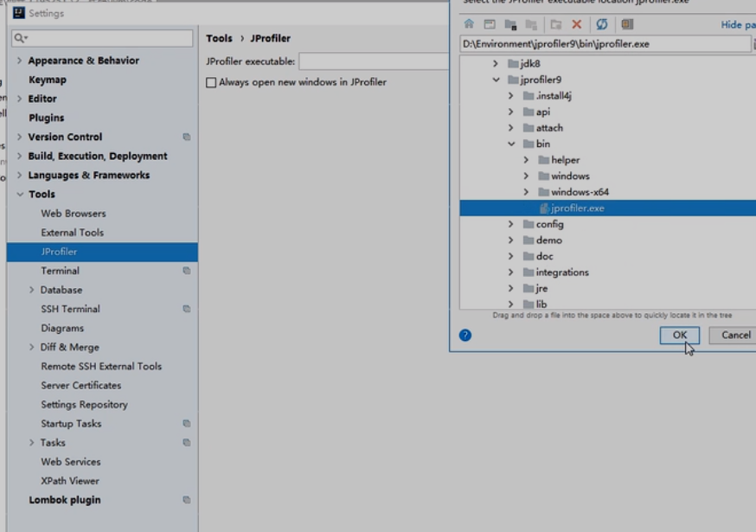
Task: Expand the Database node under Tools
Action: click(32, 290)
